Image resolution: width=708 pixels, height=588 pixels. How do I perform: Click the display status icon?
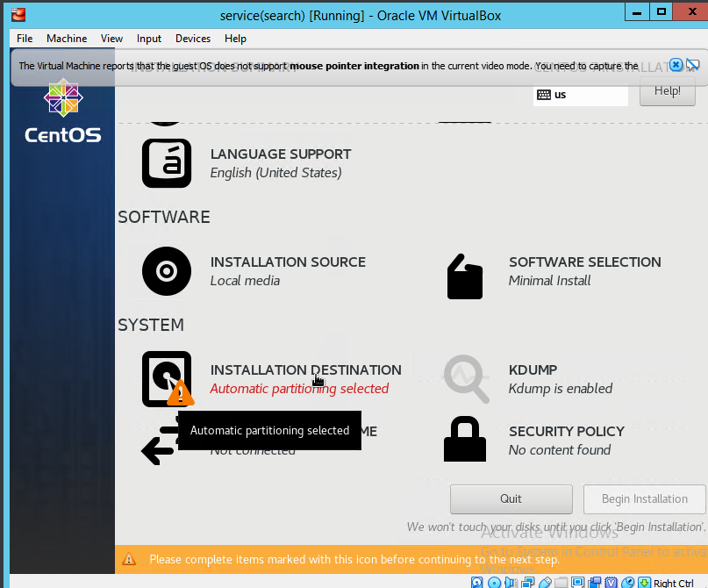(577, 583)
